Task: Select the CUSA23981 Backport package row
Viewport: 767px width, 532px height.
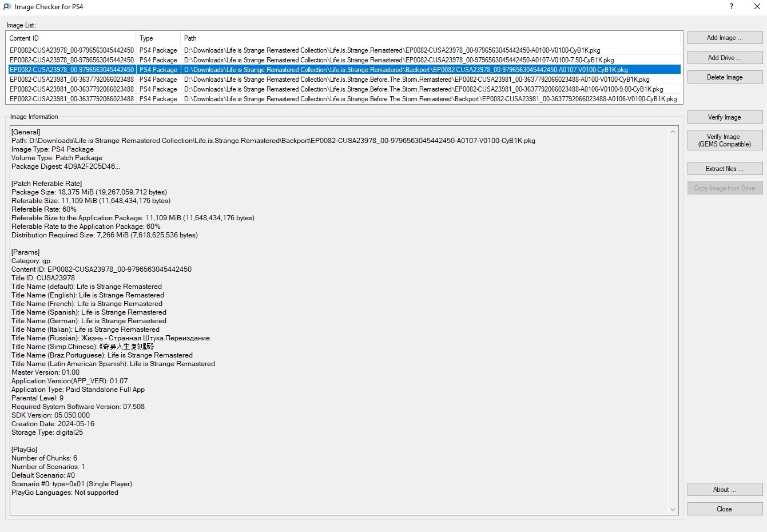Action: (344, 99)
